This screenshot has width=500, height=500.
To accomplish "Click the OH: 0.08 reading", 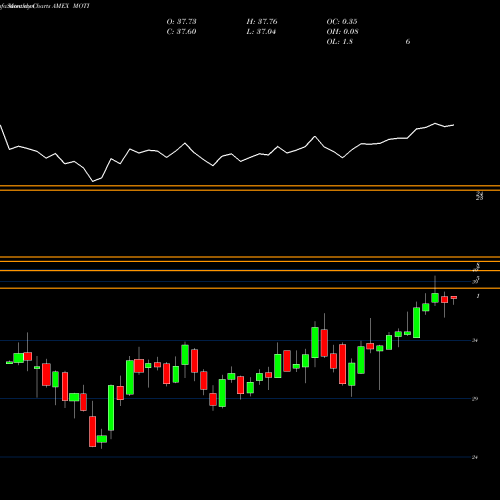I will (x=343, y=32).
